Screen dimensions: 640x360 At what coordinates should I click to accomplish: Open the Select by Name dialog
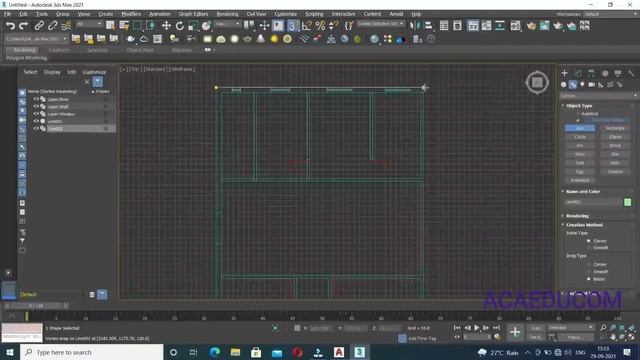click(124, 26)
